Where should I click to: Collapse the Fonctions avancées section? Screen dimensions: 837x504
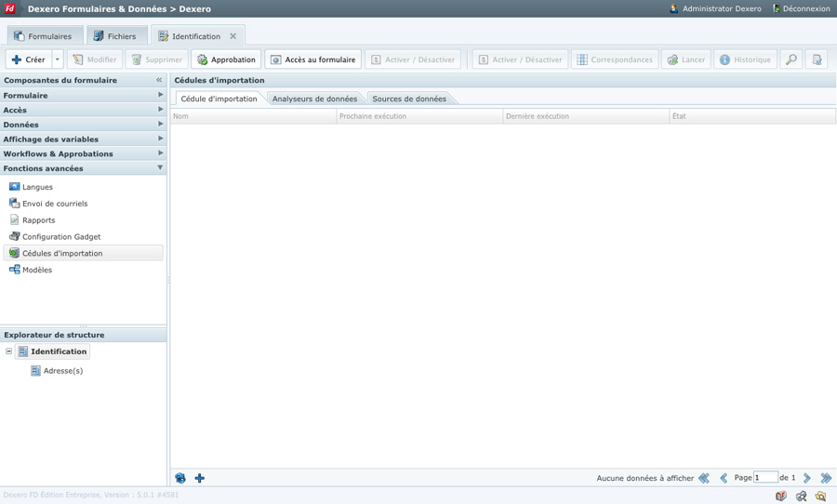(x=160, y=168)
